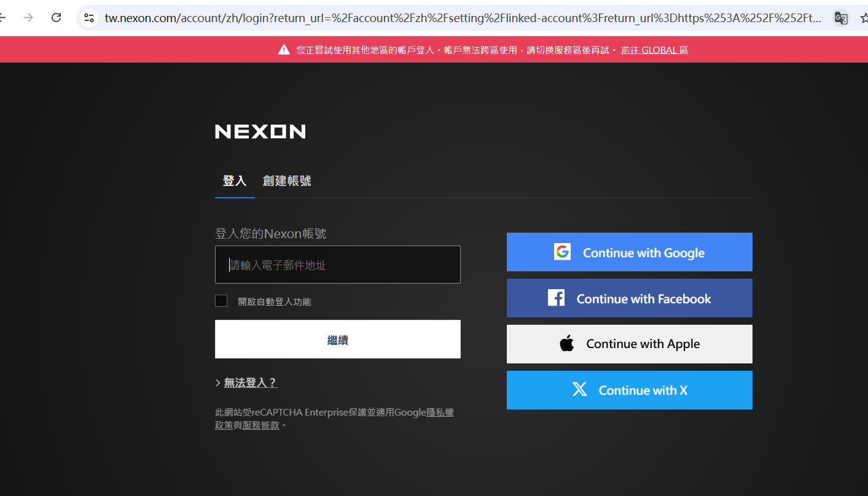The width and height of the screenshot is (868, 496).
Task: Expand the 無法登入？ chevron
Action: pos(218,383)
